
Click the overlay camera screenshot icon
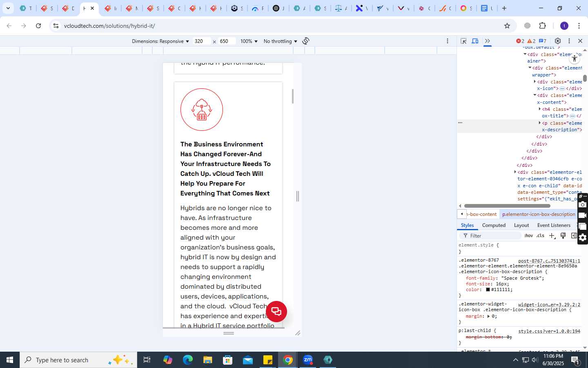583,204
